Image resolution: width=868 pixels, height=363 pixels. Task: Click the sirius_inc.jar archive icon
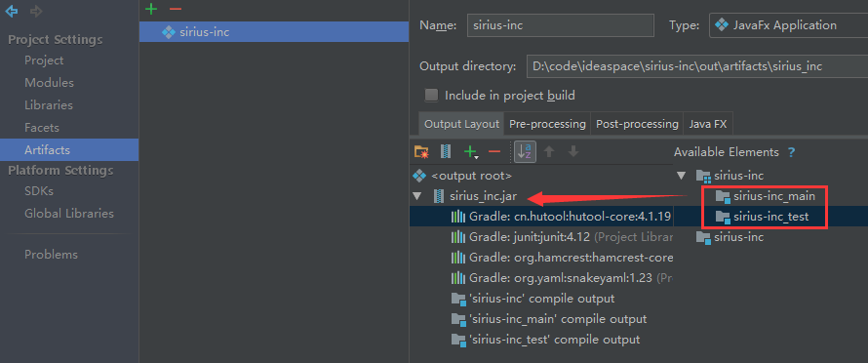(x=439, y=196)
